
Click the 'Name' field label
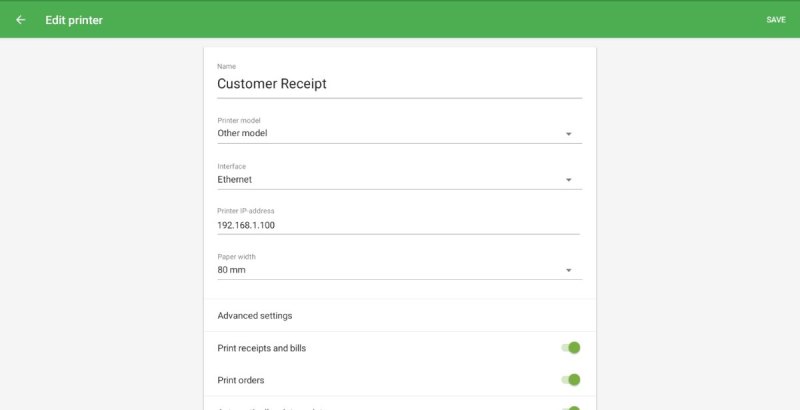click(226, 67)
